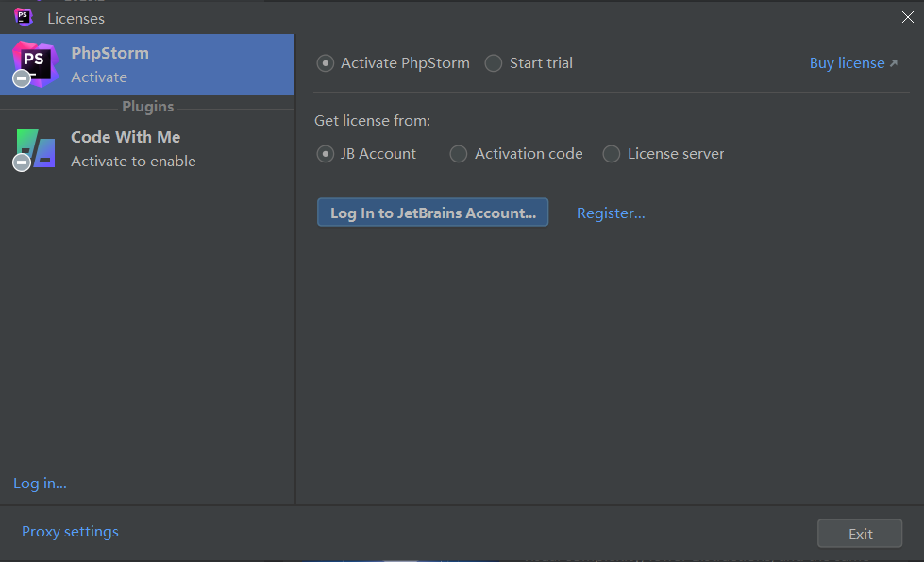This screenshot has width=924, height=562.
Task: Close the Licenses dialog window
Action: 907,17
